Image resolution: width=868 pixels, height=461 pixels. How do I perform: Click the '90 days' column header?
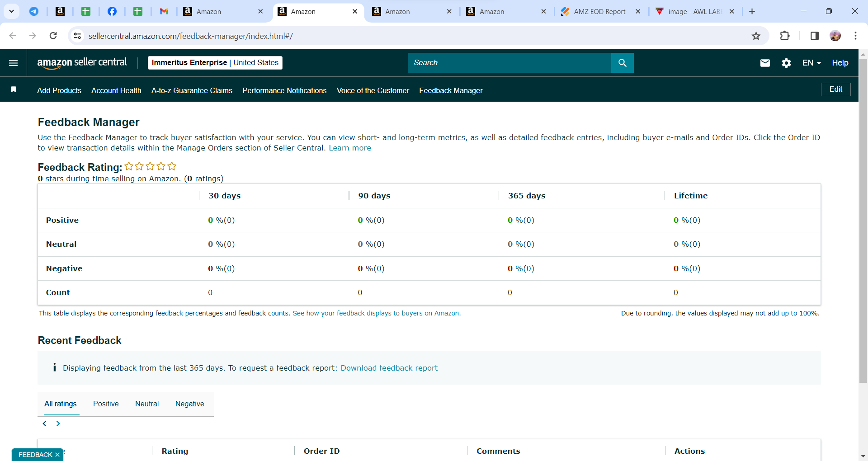374,196
